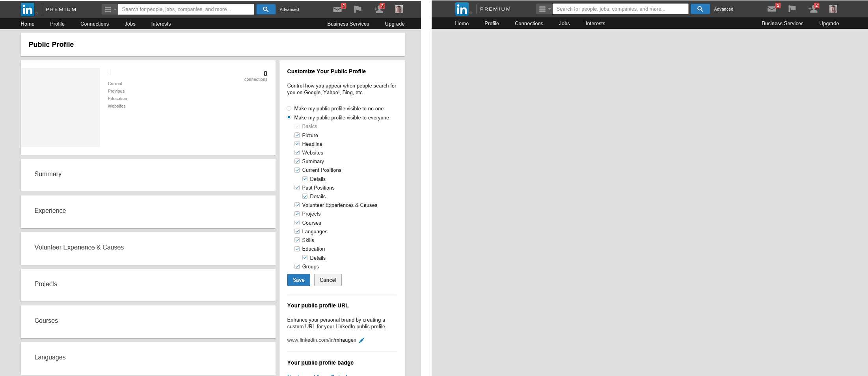Uncheck Details under Current Positions

(x=305, y=179)
